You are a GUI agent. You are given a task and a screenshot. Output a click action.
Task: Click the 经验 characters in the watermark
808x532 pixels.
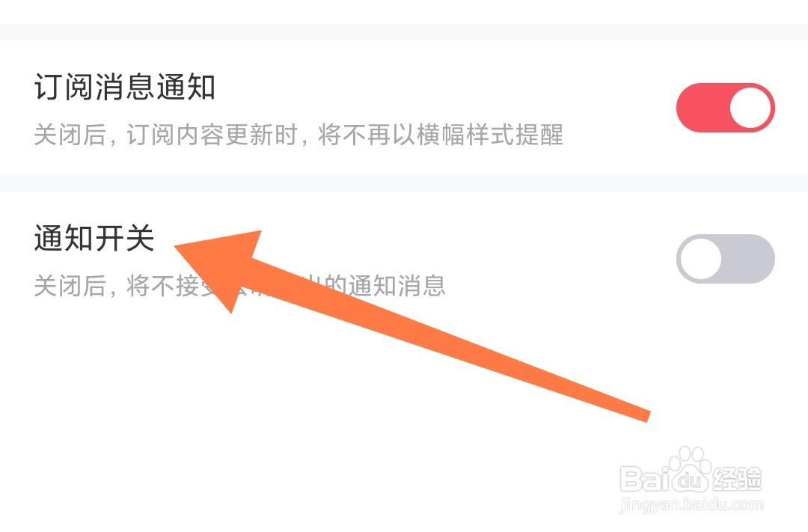tap(737, 478)
